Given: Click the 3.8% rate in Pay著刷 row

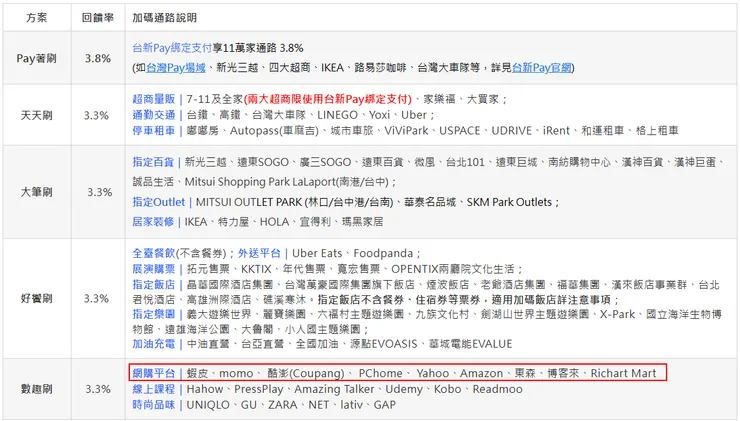Looking at the screenshot, I should (x=98, y=59).
